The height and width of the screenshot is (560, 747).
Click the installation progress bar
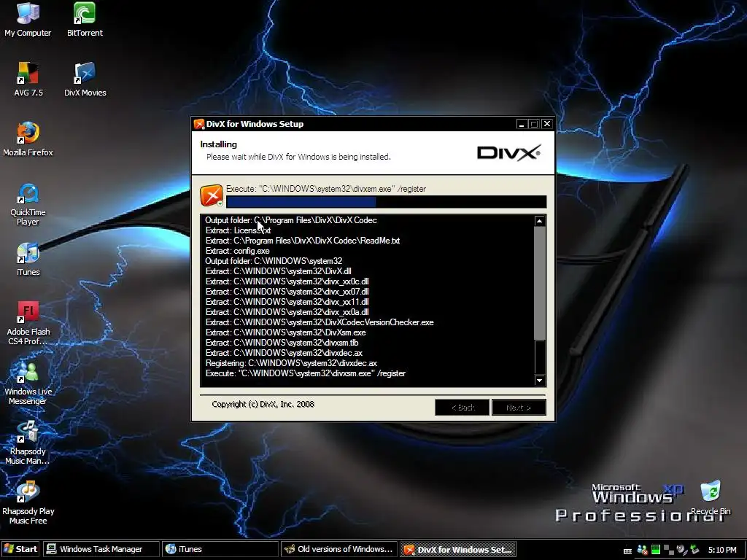coord(387,202)
